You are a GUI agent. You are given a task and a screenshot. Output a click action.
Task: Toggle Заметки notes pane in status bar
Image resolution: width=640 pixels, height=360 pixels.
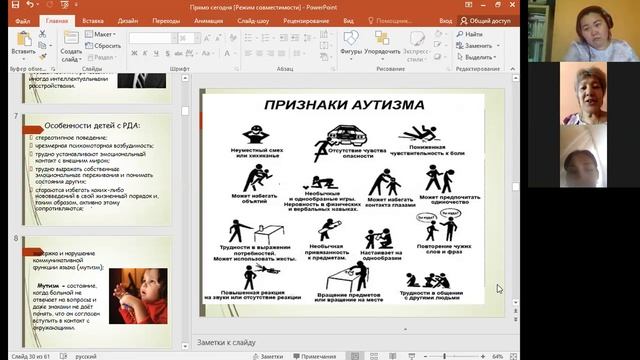click(268, 356)
